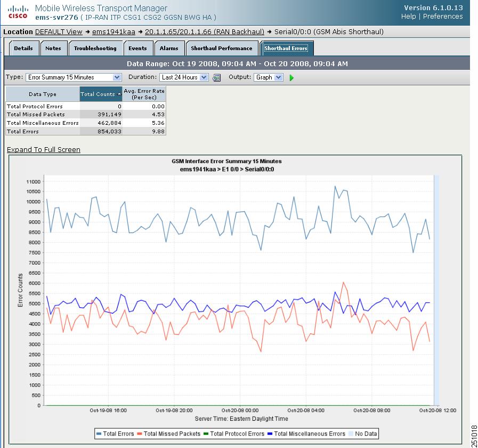The height and width of the screenshot is (448, 478).
Task: Run the report with green arrow
Action: (x=291, y=78)
